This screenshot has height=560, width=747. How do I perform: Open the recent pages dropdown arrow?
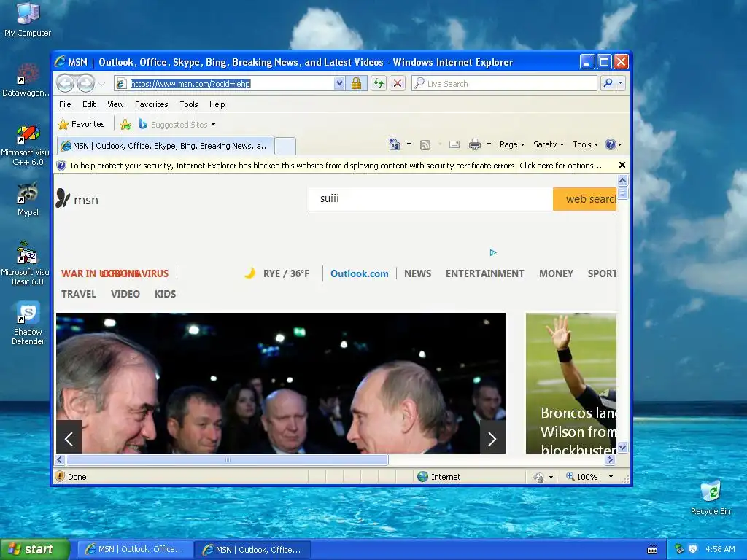pyautogui.click(x=101, y=84)
